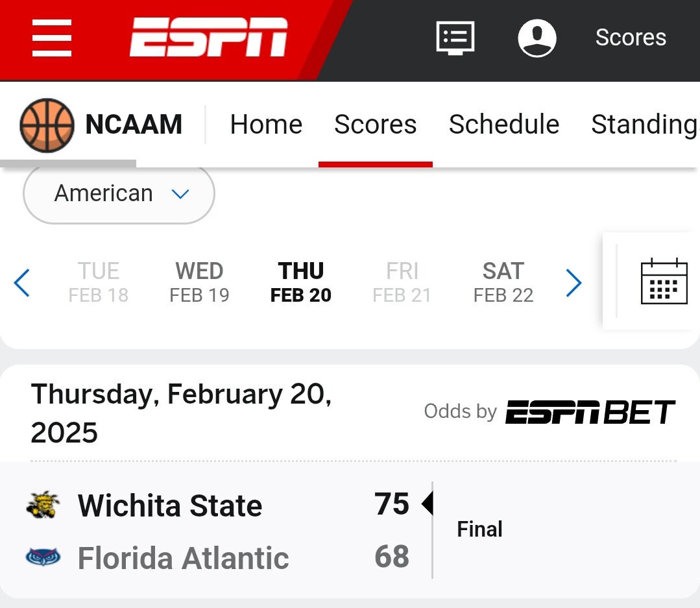
Task: Go to next dates arrow
Action: click(573, 283)
